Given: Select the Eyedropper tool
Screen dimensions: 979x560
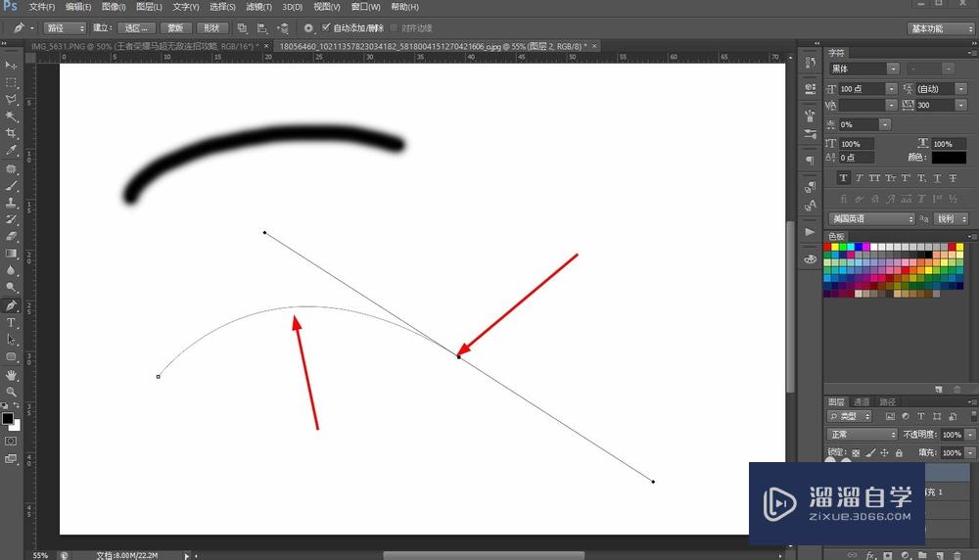Looking at the screenshot, I should coord(11,151).
